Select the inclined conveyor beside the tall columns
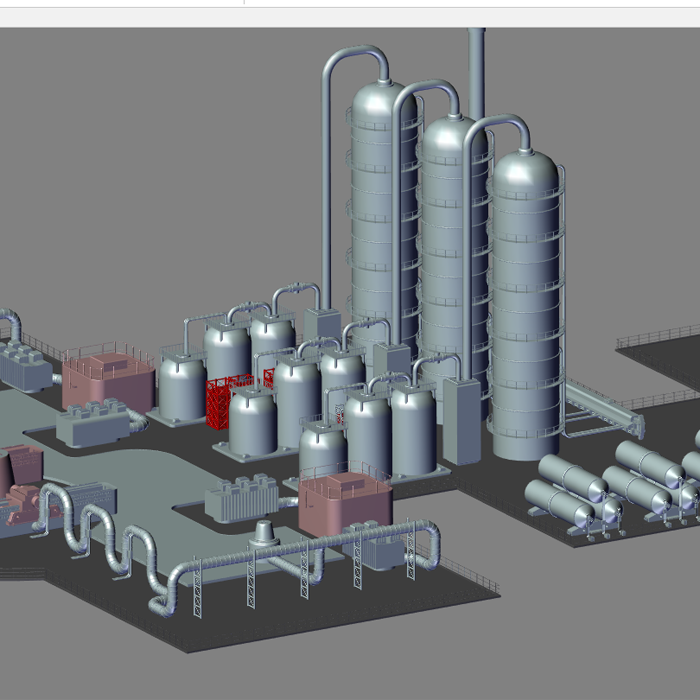The height and width of the screenshot is (700, 700). point(605,408)
